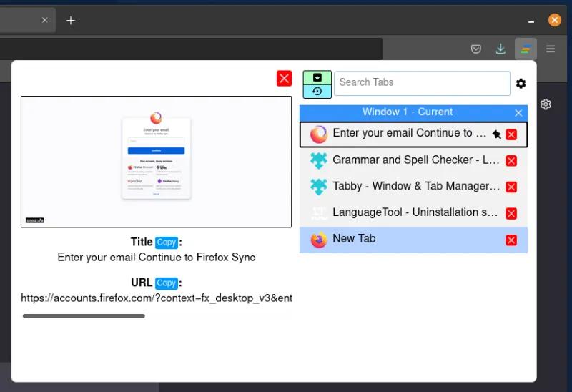
Task: Click the horizontal scrollbar under the URL
Action: click(x=84, y=315)
